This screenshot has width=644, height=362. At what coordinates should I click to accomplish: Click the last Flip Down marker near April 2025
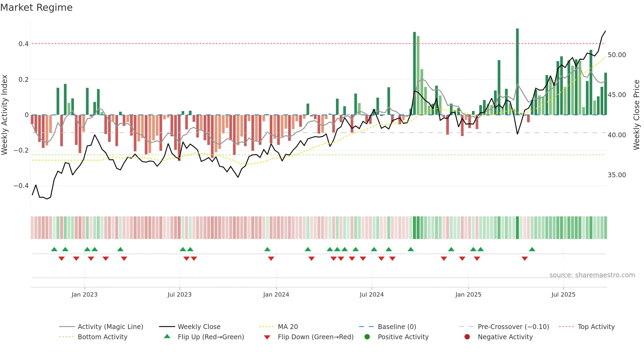click(525, 258)
